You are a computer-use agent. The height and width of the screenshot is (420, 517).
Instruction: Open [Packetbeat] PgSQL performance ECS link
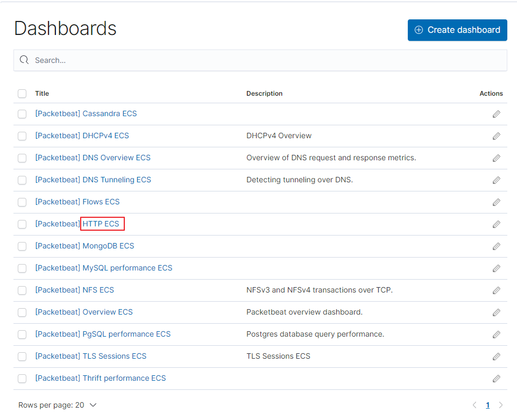click(103, 334)
